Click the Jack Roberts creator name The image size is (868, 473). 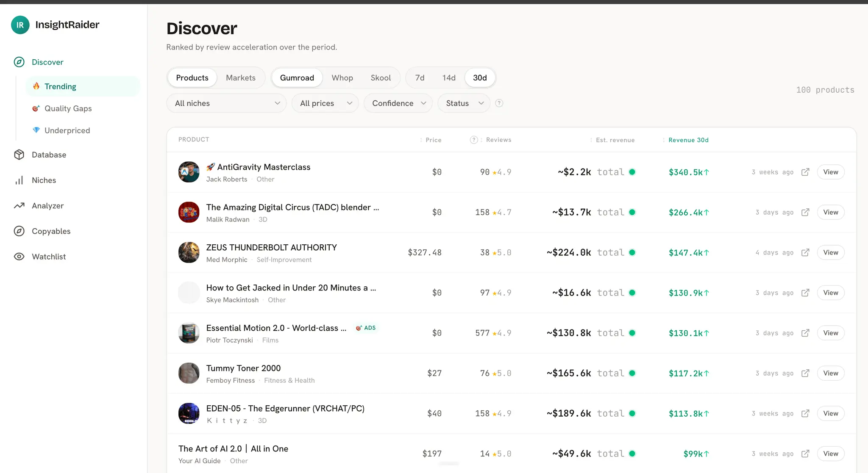(227, 179)
